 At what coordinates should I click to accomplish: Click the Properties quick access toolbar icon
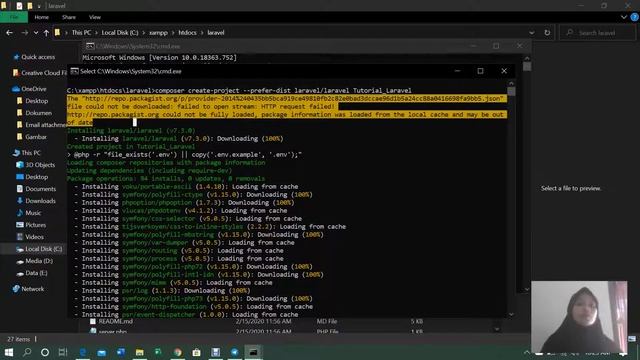19,6
